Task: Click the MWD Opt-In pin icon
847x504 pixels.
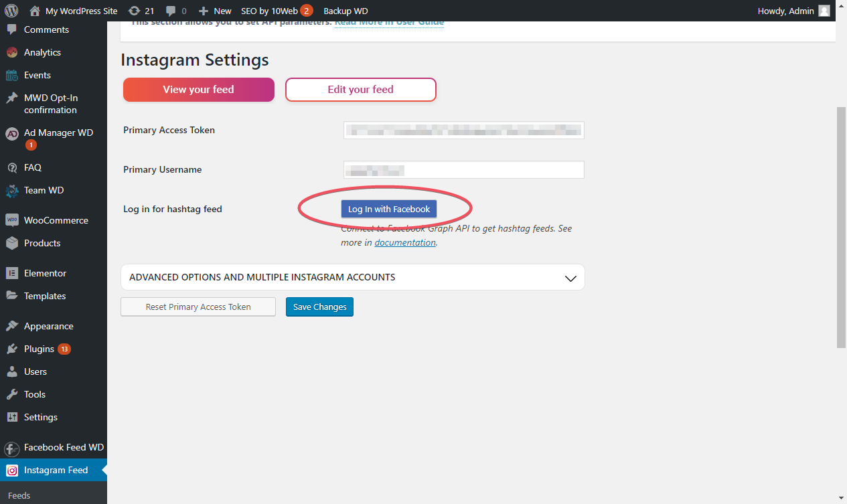Action: pyautogui.click(x=11, y=98)
